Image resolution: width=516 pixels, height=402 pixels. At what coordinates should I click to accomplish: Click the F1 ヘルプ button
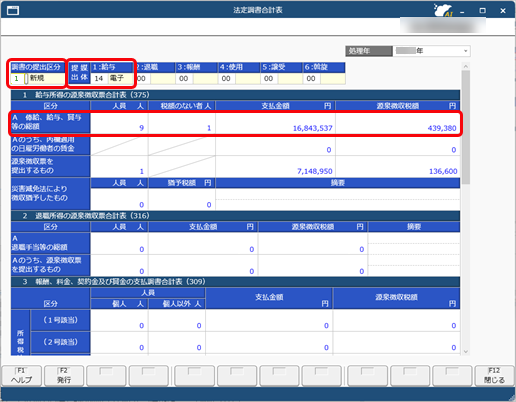(21, 376)
